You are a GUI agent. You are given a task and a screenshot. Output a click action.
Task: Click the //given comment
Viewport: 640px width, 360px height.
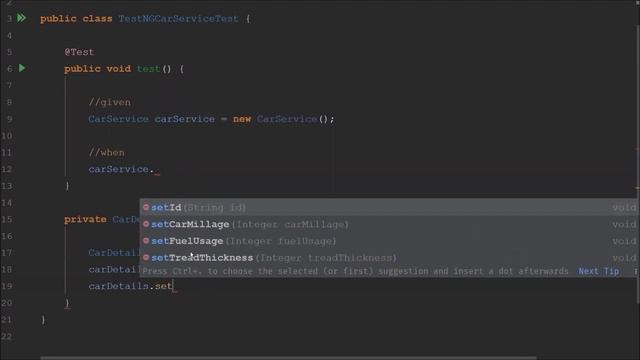[x=110, y=102]
